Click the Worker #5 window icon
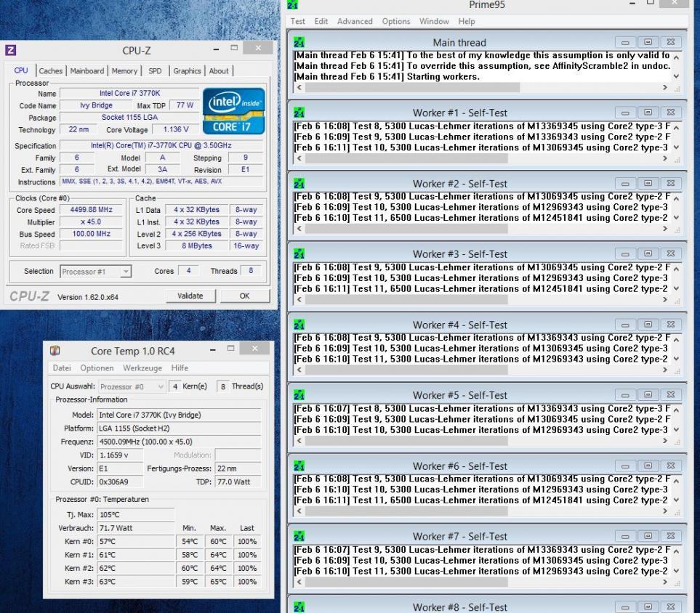Viewport: 700px width, 613px height. coord(299,395)
